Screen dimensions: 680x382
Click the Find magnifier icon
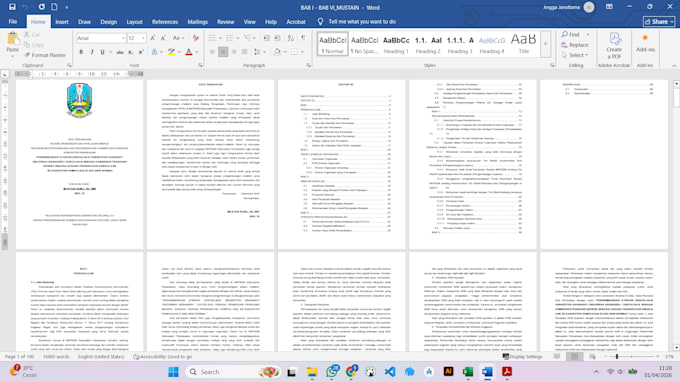pyautogui.click(x=565, y=34)
